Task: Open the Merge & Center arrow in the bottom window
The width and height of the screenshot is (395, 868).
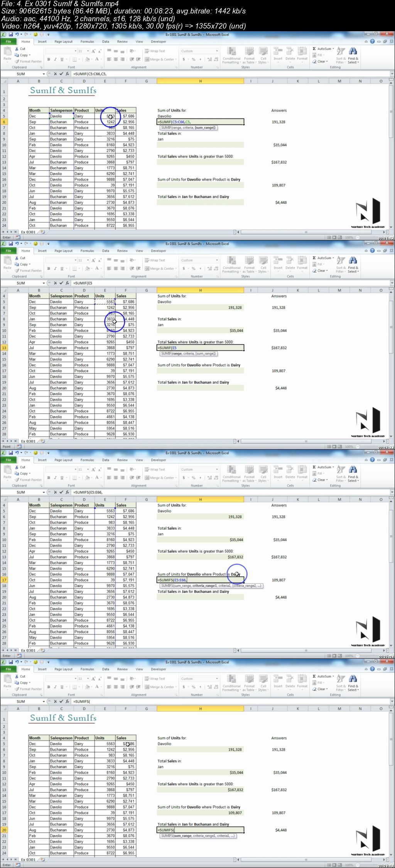Action: click(176, 687)
